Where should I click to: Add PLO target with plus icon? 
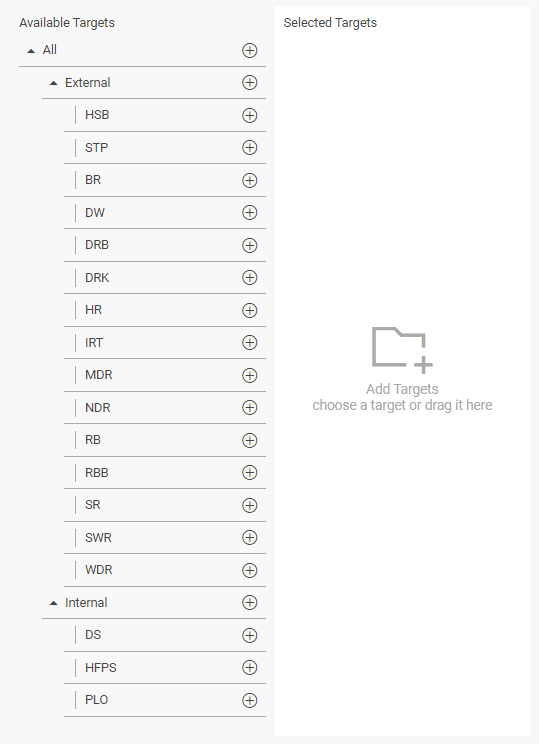coord(250,700)
